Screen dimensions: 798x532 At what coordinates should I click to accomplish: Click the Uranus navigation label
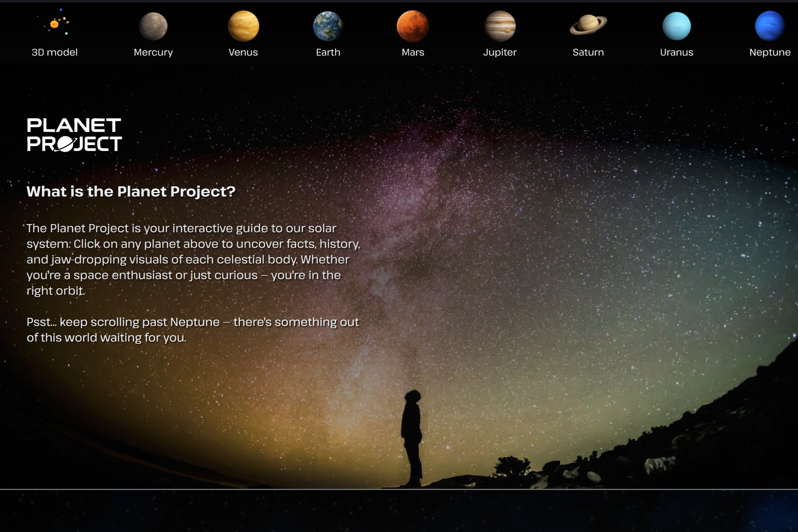pyautogui.click(x=677, y=52)
